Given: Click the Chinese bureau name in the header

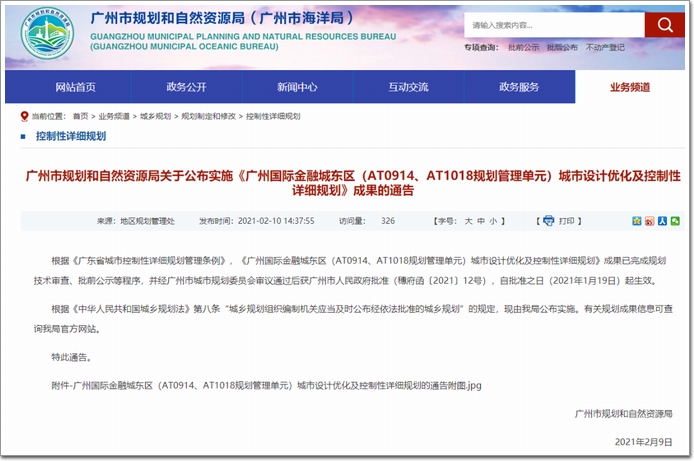Looking at the screenshot, I should click(221, 18).
